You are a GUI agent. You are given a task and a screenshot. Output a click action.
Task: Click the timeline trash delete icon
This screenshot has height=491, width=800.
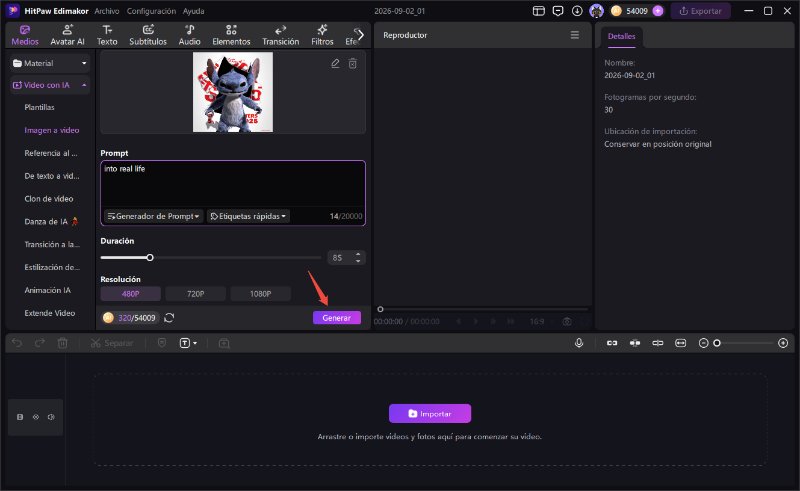[62, 343]
